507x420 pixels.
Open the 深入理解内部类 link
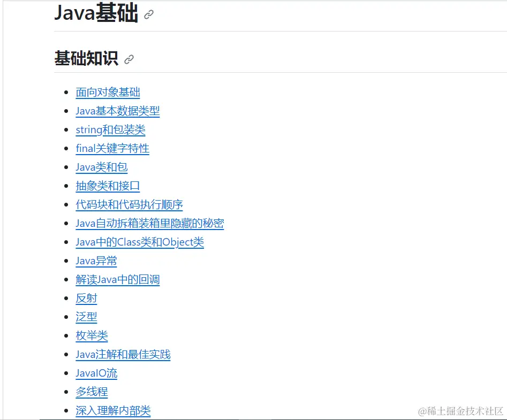113,411
